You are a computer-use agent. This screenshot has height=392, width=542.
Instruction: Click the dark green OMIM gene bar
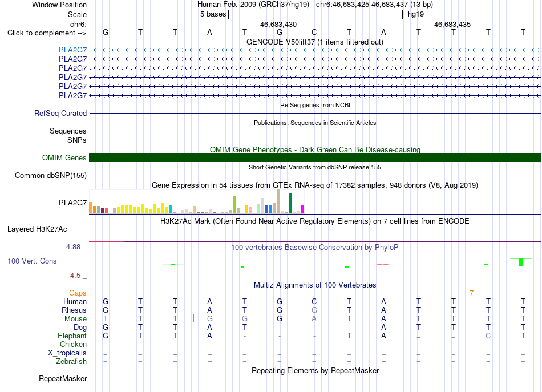coord(315,158)
